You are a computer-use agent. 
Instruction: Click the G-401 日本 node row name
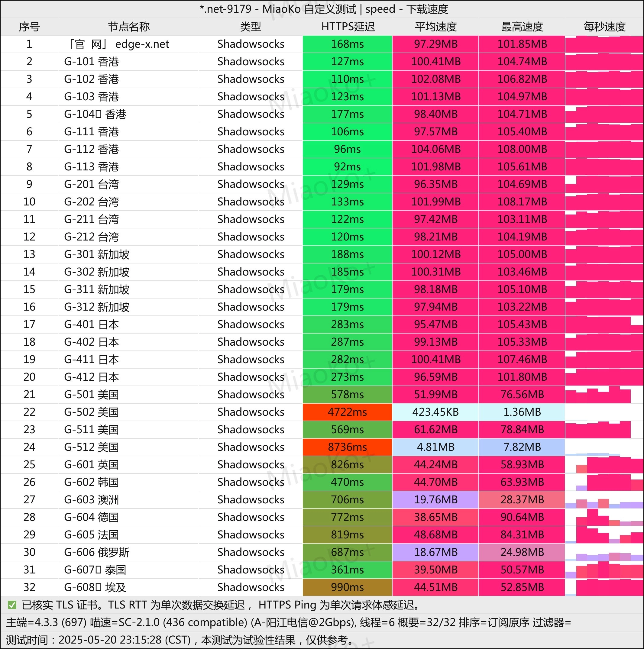91,324
